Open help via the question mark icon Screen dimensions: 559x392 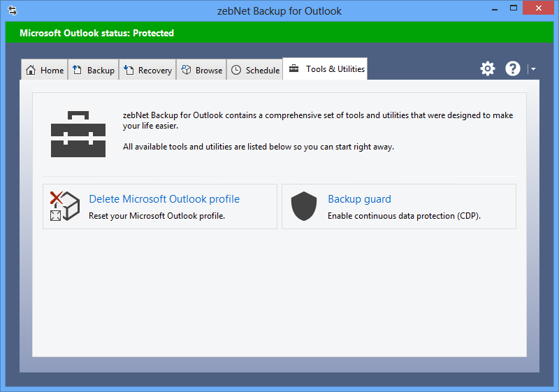pos(513,68)
